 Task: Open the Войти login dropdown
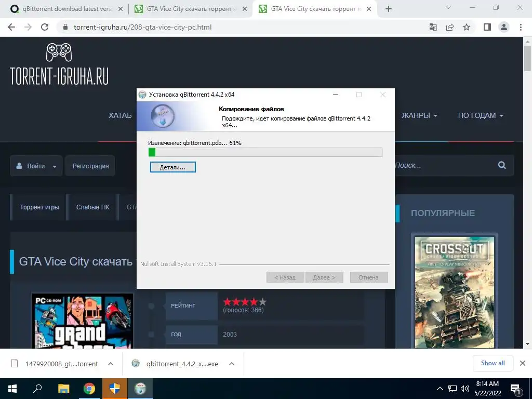(36, 166)
